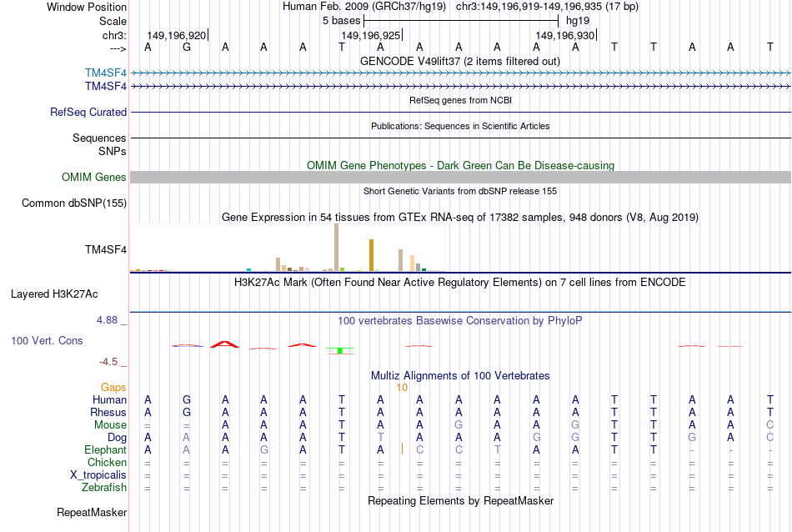
Task: Click the 149,196,920 position label
Action: pyautogui.click(x=177, y=35)
